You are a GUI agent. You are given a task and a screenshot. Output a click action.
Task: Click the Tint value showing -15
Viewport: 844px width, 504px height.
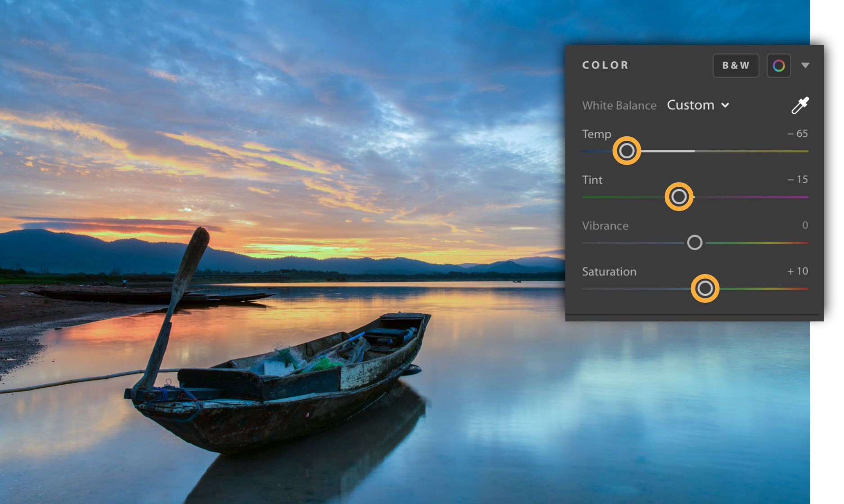(799, 179)
